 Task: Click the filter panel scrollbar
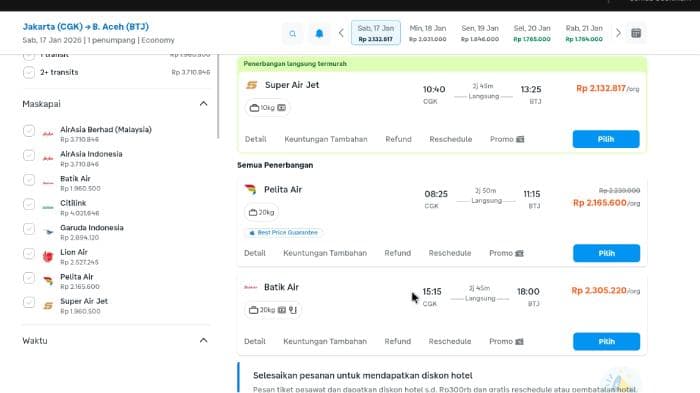coord(218,96)
